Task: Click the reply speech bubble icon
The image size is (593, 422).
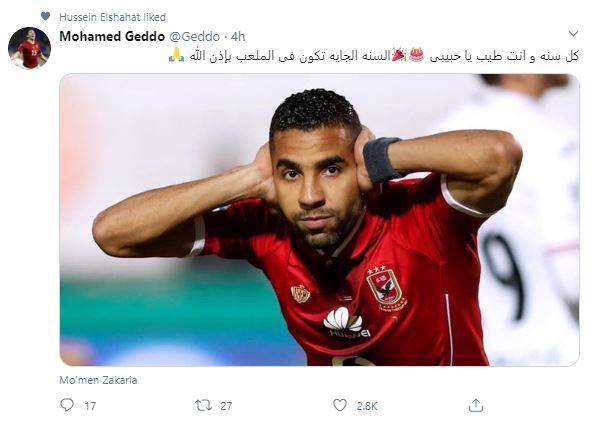Action: coord(67,405)
